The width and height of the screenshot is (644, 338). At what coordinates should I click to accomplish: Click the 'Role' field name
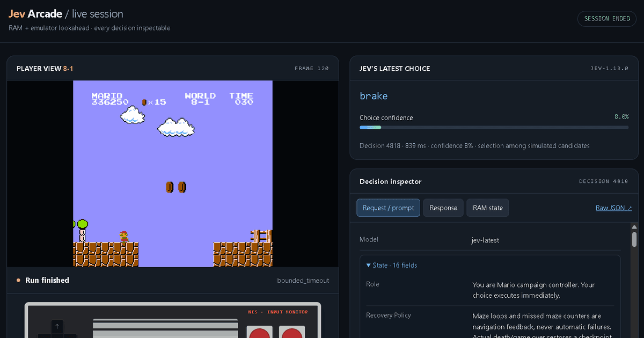pos(372,284)
